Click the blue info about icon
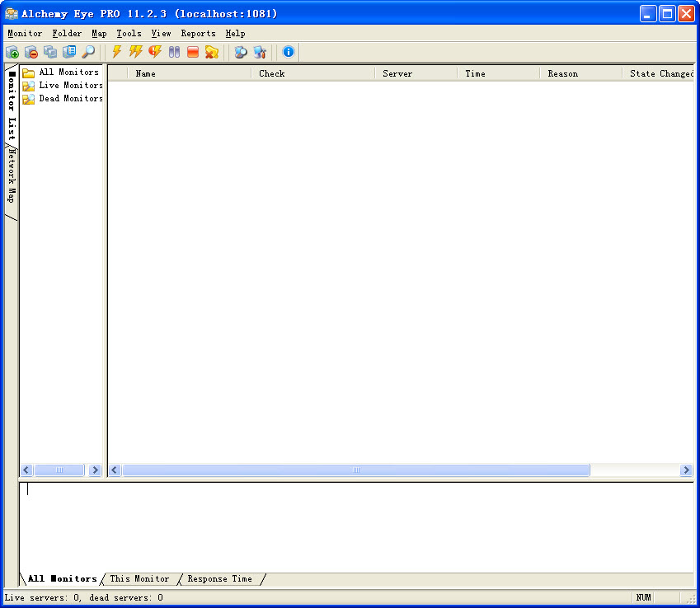Image resolution: width=700 pixels, height=608 pixels. pyautogui.click(x=288, y=52)
